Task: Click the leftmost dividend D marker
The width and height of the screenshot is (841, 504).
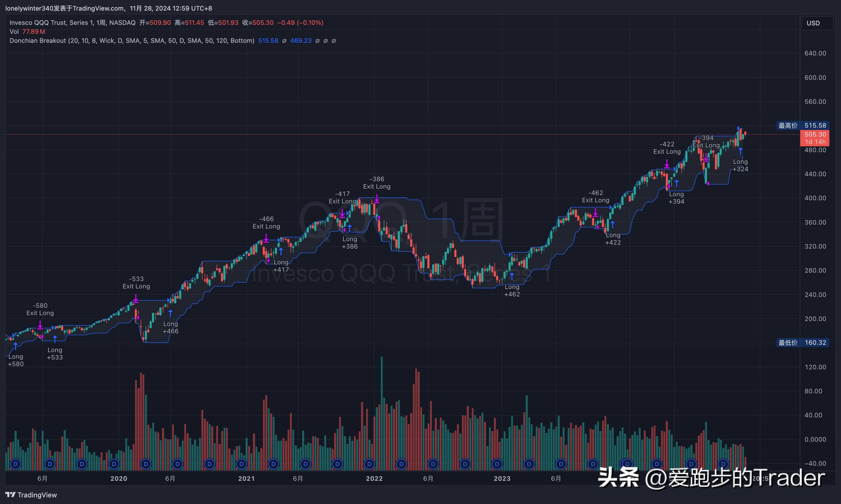Action: tap(16, 464)
